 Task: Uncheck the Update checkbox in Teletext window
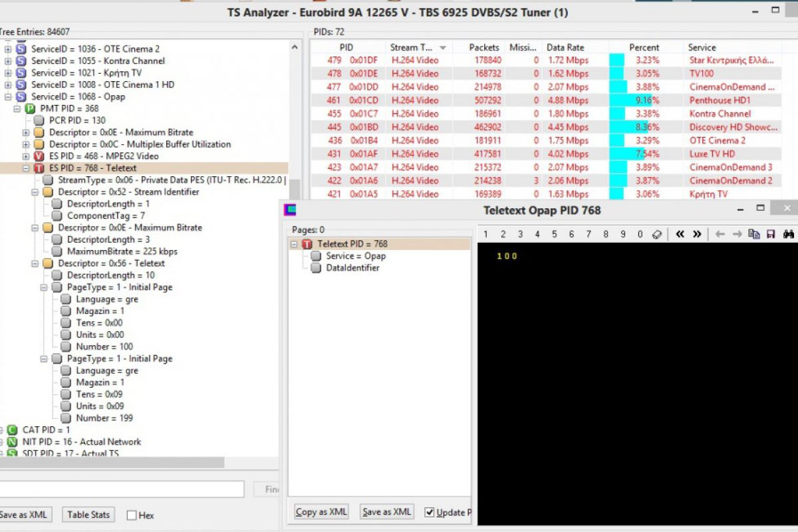[430, 512]
